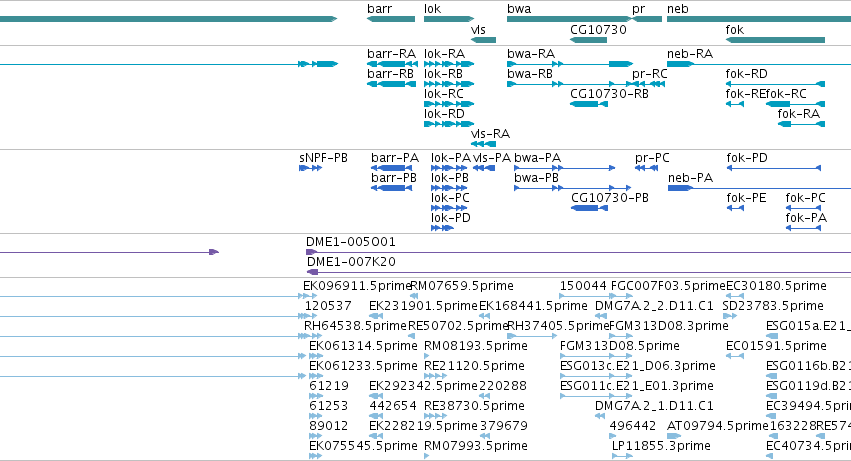Click EST FGM313D08.3prime
851x461 pixels.
[669, 326]
